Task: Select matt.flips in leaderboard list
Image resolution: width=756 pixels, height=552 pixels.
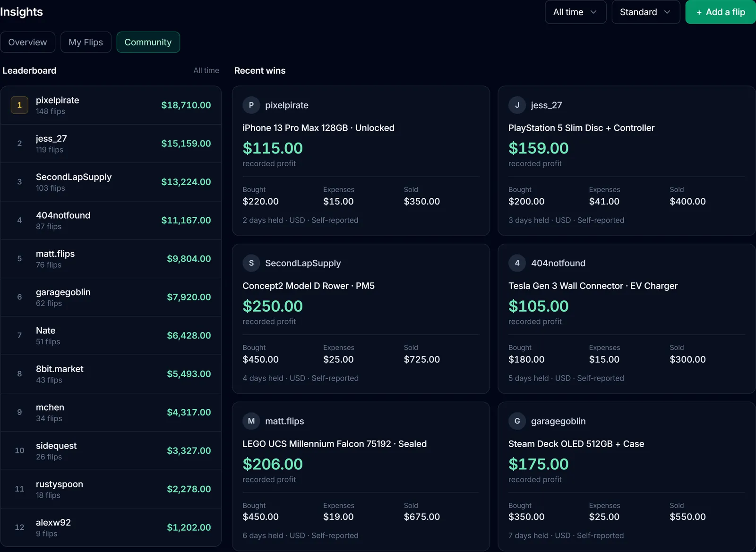Action: coord(111,259)
